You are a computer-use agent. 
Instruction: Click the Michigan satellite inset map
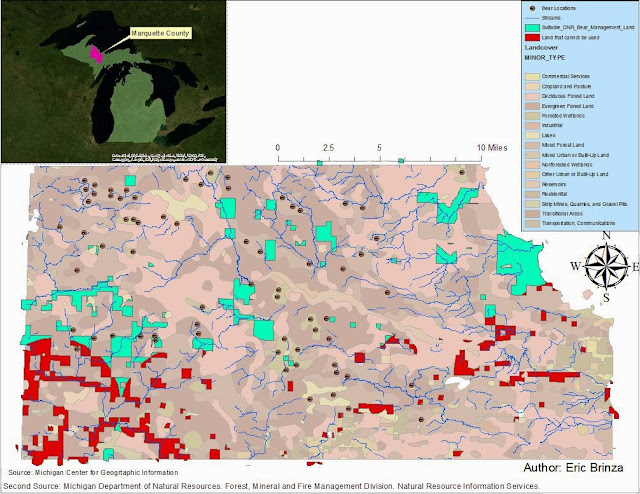(x=113, y=82)
